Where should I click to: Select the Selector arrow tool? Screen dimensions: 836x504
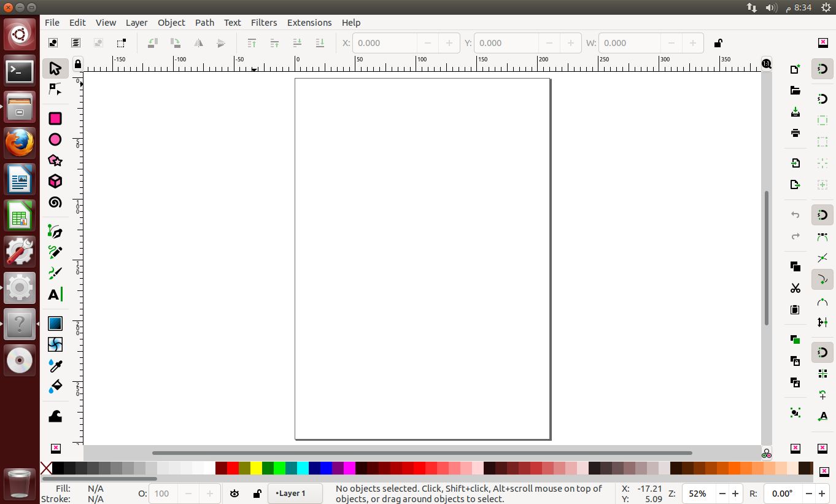tap(55, 68)
